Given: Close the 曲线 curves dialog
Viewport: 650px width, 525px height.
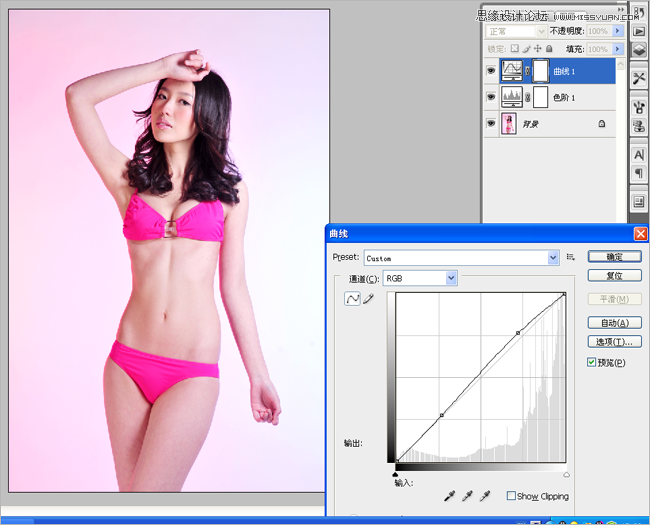Looking at the screenshot, I should [x=640, y=234].
